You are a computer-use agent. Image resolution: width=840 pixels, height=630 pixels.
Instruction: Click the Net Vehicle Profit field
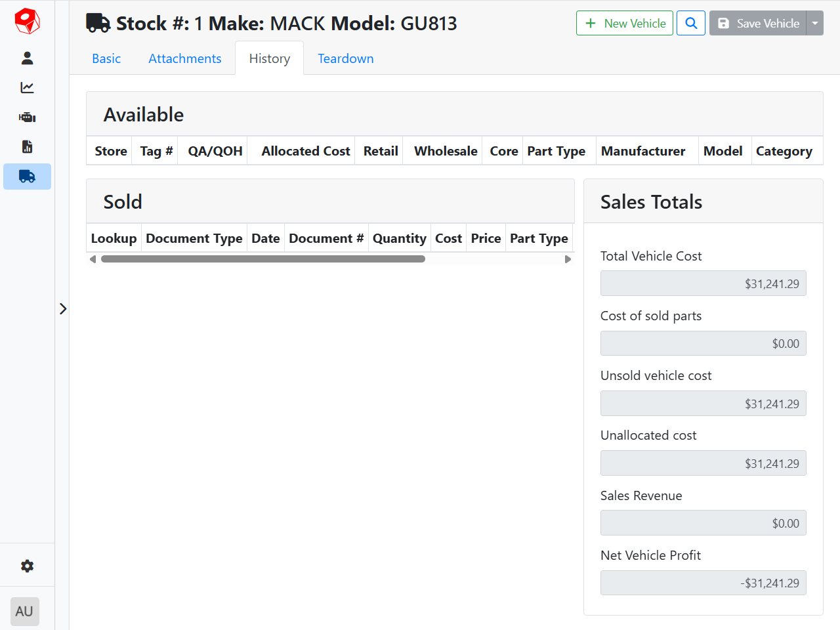coord(703,583)
